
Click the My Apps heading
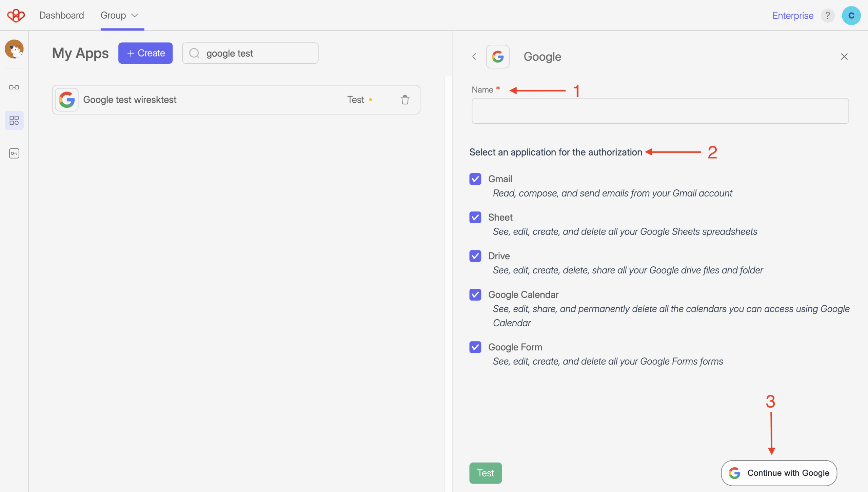80,53
